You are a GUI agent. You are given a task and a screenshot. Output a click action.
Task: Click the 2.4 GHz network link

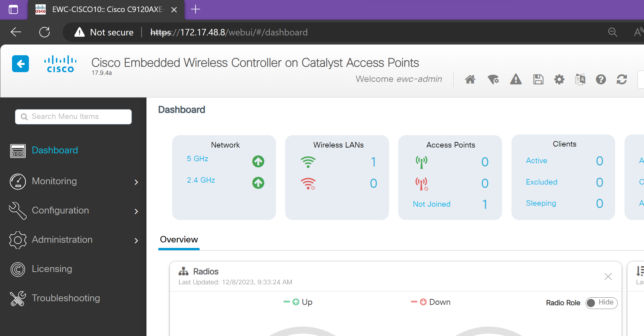[201, 180]
